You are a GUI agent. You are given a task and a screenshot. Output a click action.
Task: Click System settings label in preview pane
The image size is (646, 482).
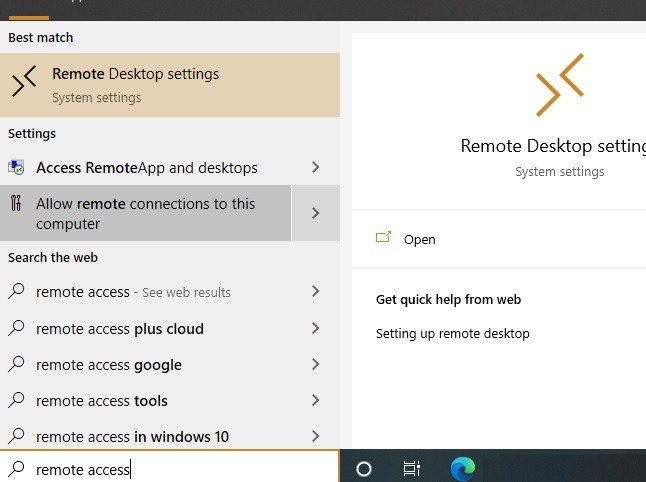(x=559, y=171)
